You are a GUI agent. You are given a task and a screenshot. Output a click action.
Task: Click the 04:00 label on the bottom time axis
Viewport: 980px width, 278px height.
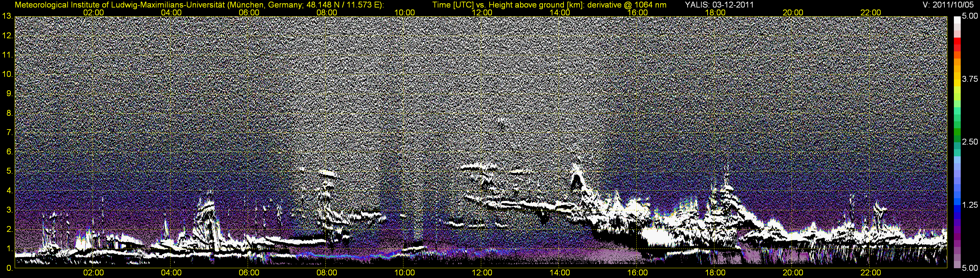click(171, 273)
